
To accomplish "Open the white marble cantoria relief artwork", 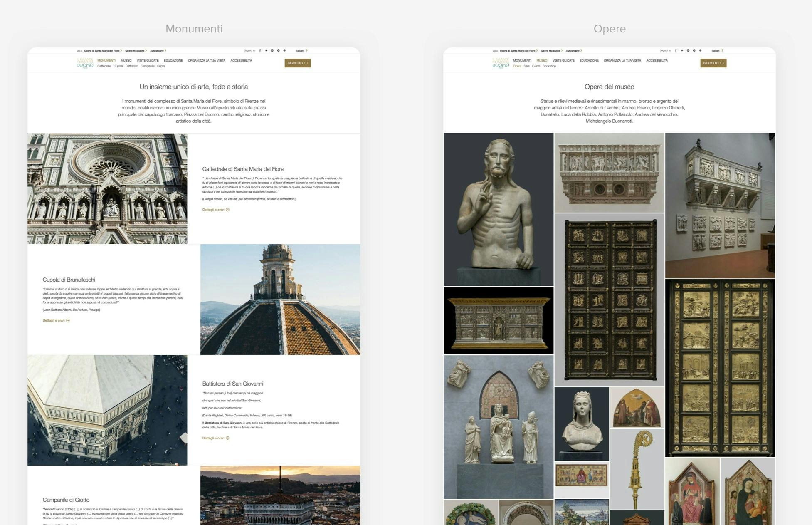I will pyautogui.click(x=609, y=173).
